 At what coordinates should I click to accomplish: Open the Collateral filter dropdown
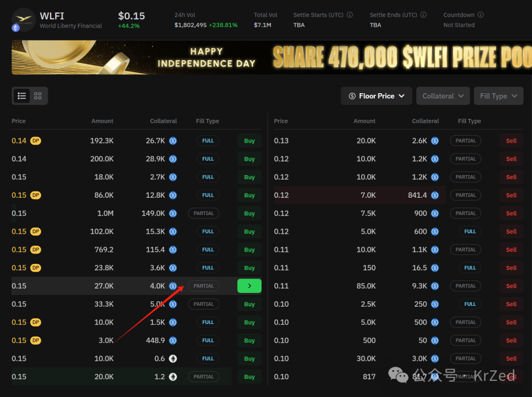click(x=443, y=96)
